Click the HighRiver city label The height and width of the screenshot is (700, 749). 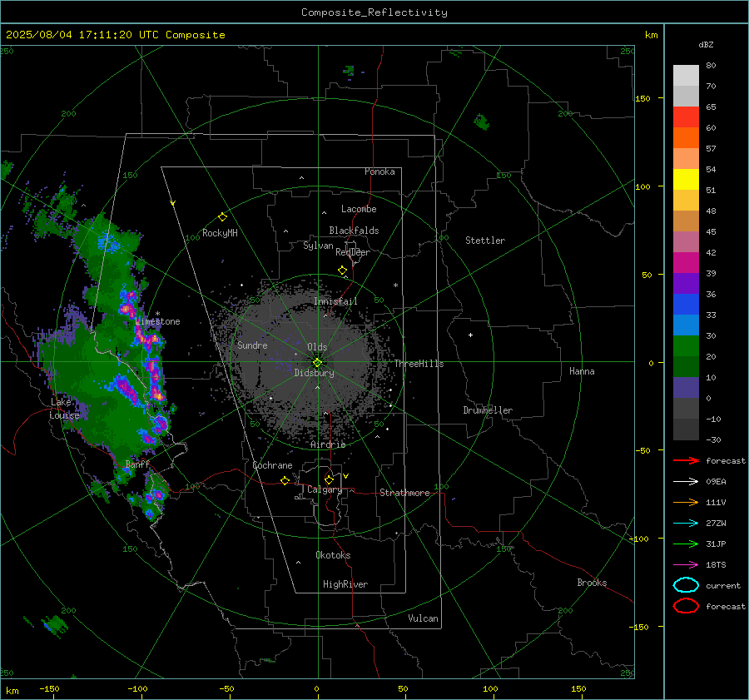tap(345, 584)
